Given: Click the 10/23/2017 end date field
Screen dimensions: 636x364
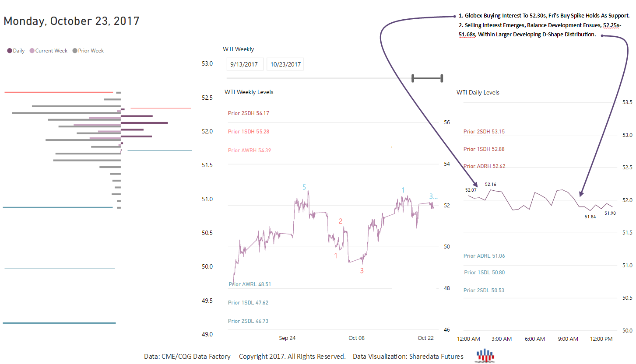Looking at the screenshot, I should pos(285,64).
